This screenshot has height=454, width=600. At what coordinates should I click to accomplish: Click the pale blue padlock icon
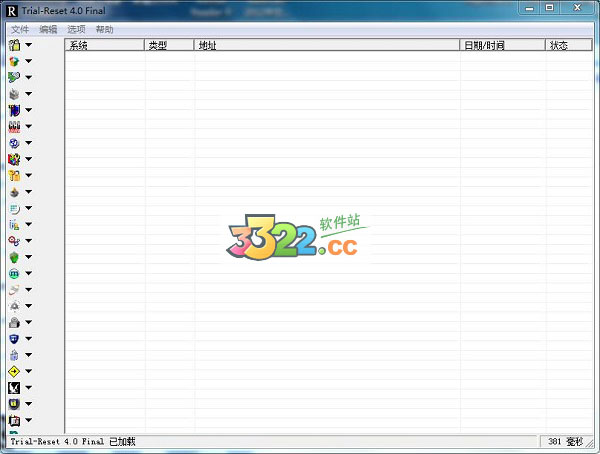point(14,355)
